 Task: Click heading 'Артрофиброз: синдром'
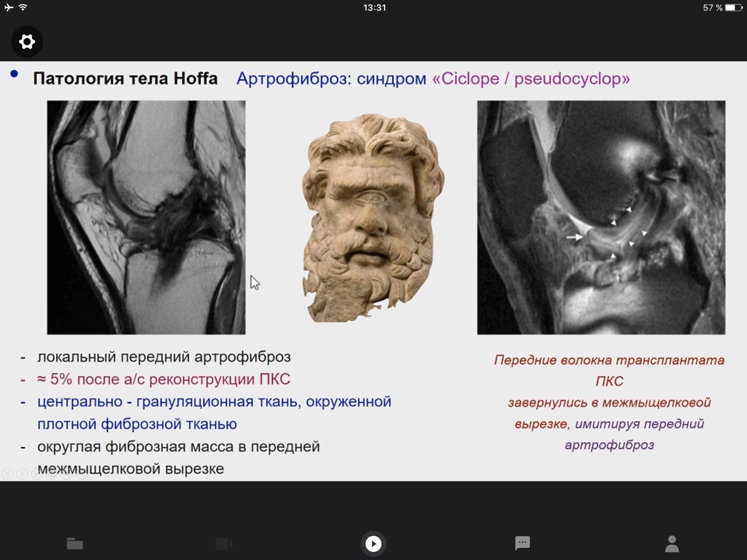pos(331,78)
